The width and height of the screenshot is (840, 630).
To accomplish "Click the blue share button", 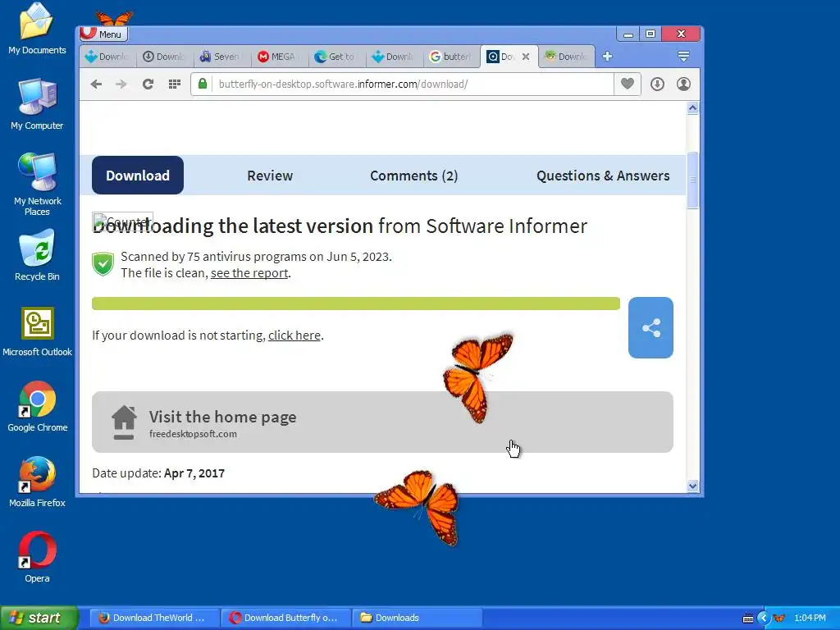I will coord(651,327).
